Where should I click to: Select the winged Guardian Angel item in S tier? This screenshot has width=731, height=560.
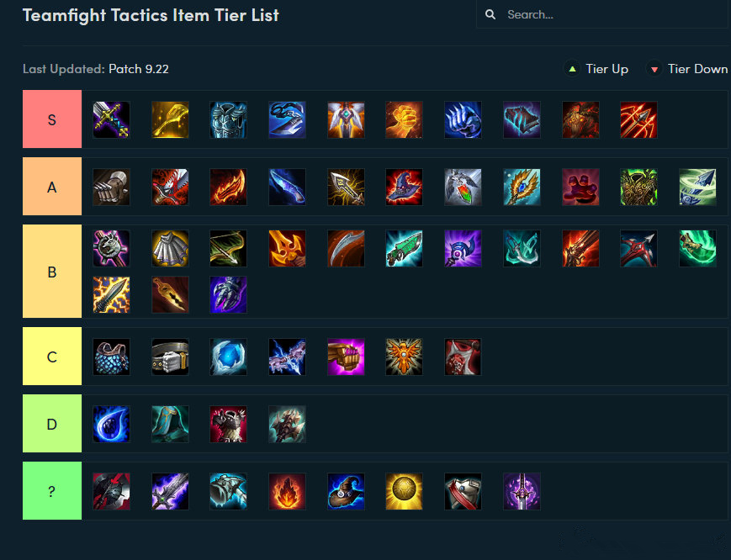pyautogui.click(x=345, y=120)
